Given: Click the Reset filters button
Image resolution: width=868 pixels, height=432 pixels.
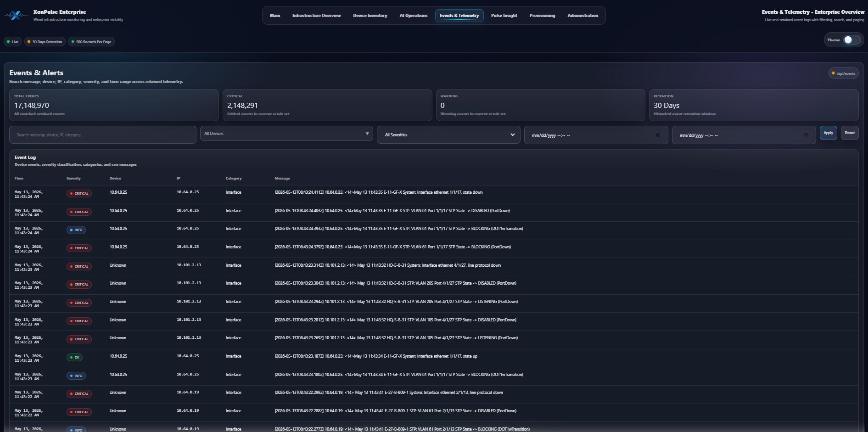Looking at the screenshot, I should (x=850, y=133).
